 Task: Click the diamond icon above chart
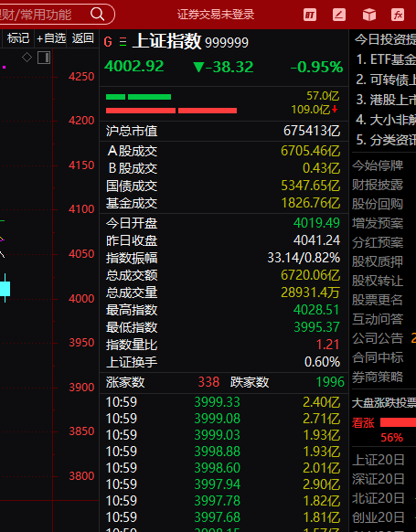(x=27, y=58)
